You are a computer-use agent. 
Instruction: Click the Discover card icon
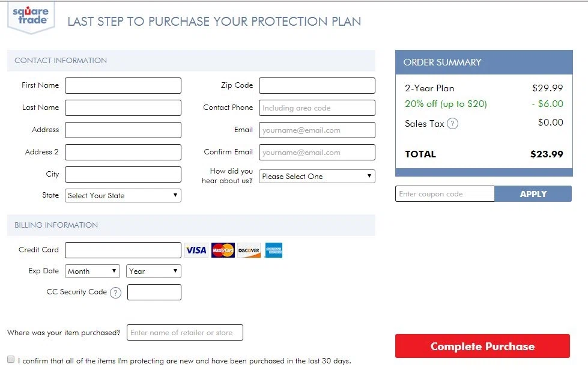pyautogui.click(x=249, y=250)
